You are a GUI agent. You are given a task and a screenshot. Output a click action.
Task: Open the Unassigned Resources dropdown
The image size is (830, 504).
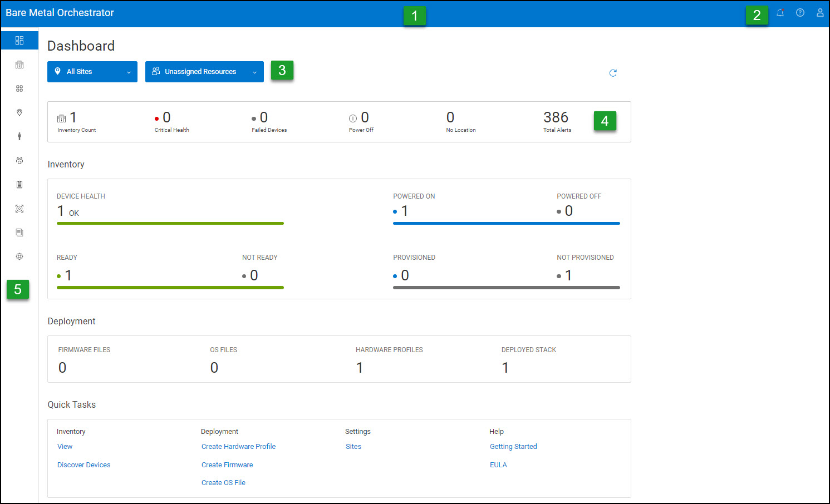[204, 72]
